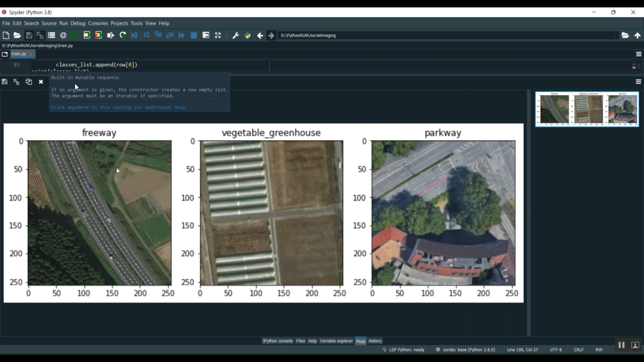Open the editor pane options hamburger menu
This screenshot has height=362, width=644.
click(638, 54)
